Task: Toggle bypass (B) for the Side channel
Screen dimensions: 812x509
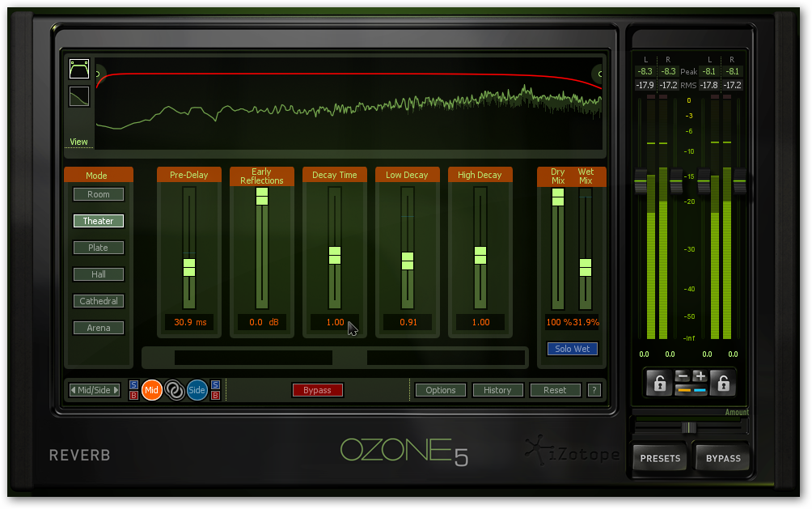Action: click(215, 396)
